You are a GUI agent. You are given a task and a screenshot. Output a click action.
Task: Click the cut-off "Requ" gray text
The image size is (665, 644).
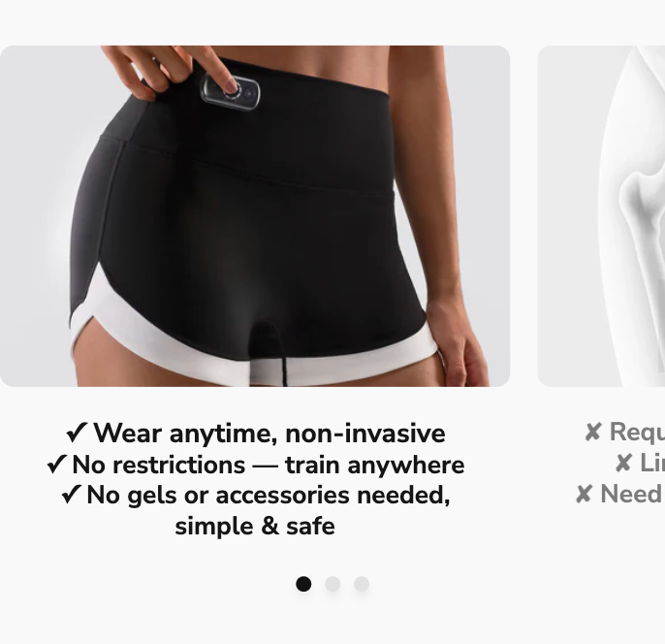637,433
